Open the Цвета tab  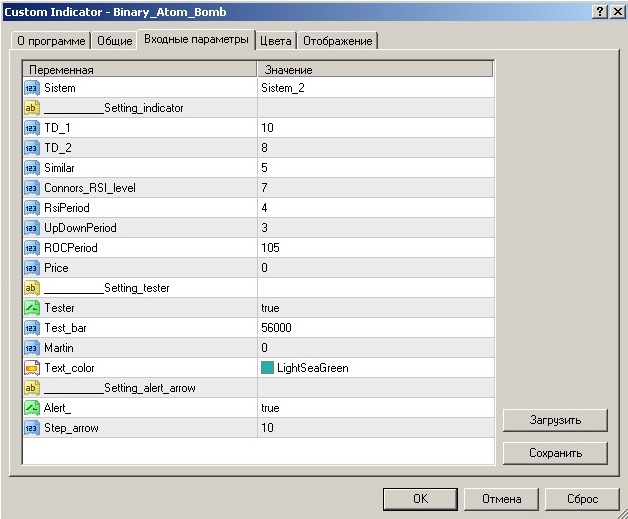click(x=276, y=41)
